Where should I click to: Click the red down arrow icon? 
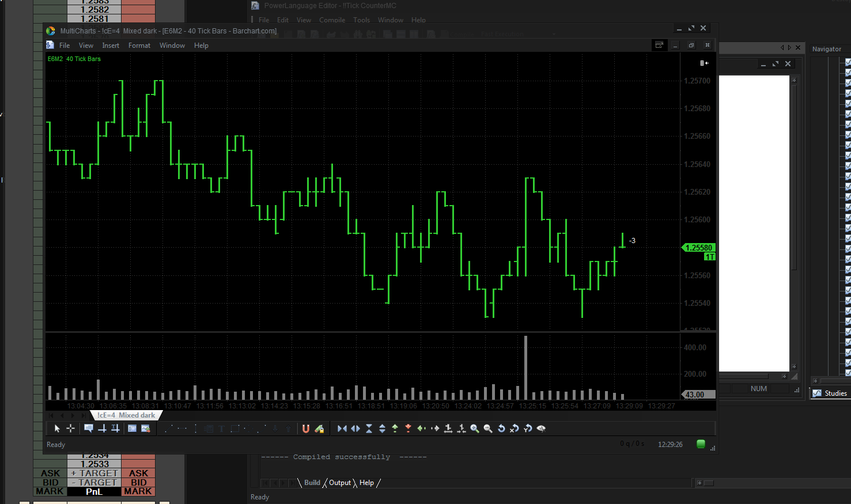coord(408,429)
